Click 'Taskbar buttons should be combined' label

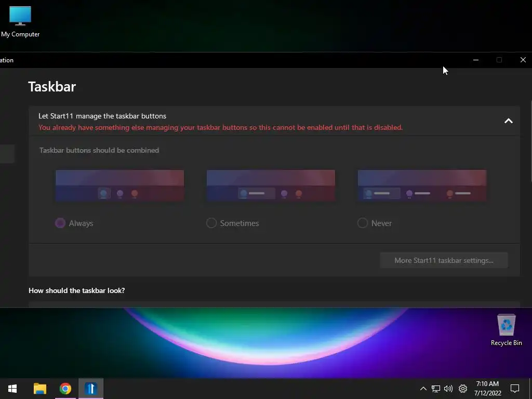99,150
